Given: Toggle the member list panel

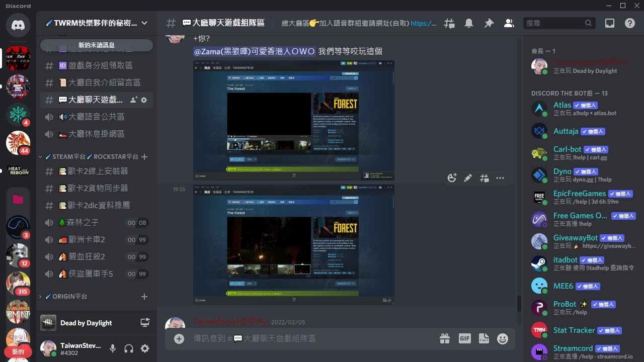Looking at the screenshot, I should [x=509, y=23].
